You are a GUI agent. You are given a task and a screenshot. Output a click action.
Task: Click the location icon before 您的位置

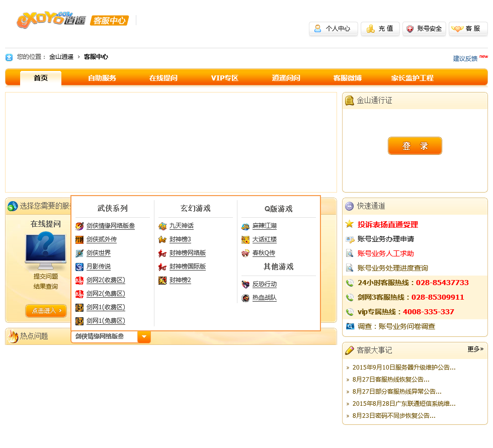coord(9,57)
